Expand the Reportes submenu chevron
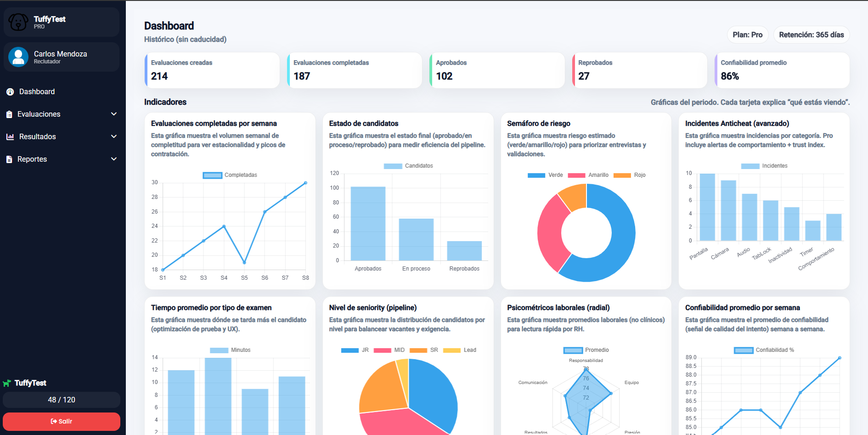Viewport: 868px width, 435px height. coord(114,159)
